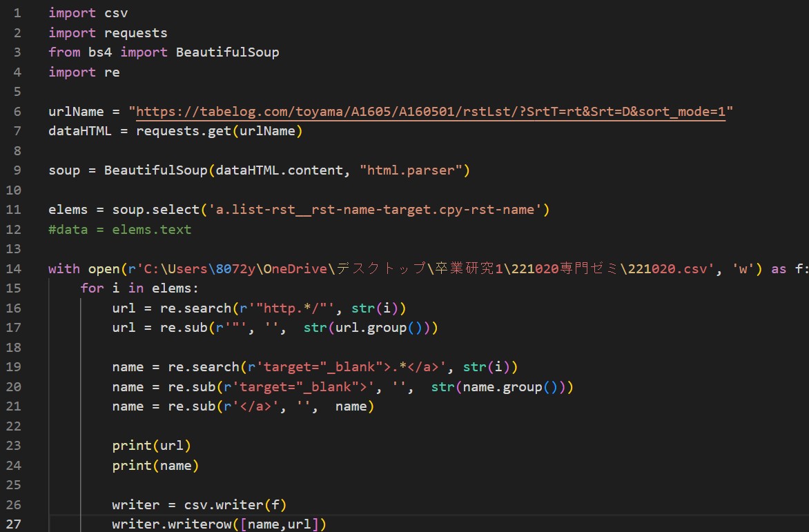Click the dataHTML variable on line 7

[80, 131]
